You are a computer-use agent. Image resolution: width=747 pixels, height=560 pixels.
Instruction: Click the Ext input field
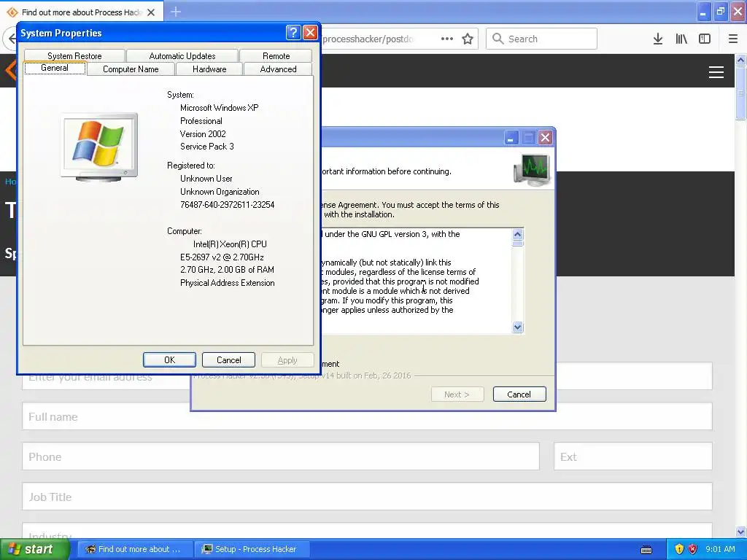tap(633, 456)
